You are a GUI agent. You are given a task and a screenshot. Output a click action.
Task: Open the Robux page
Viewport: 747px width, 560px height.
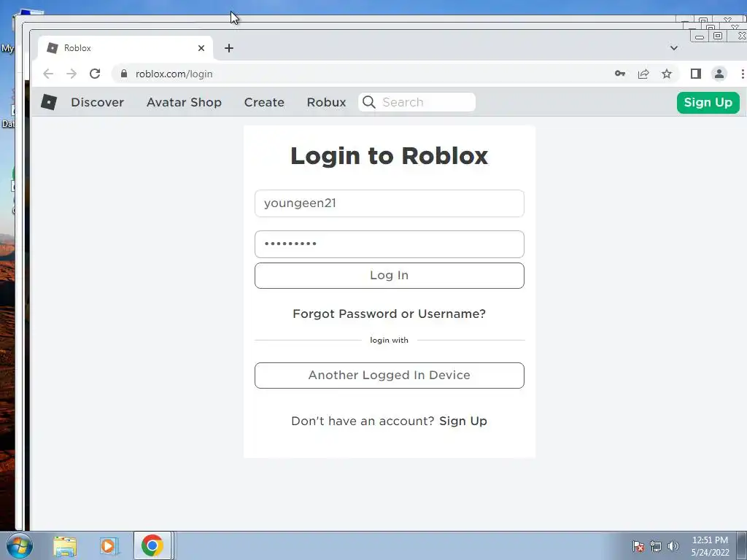click(x=326, y=102)
